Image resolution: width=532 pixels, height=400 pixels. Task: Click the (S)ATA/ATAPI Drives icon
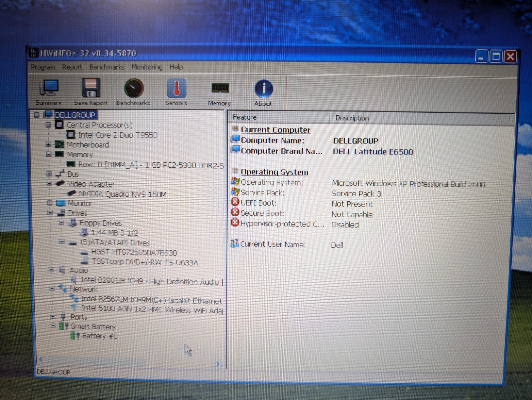pos(73,243)
